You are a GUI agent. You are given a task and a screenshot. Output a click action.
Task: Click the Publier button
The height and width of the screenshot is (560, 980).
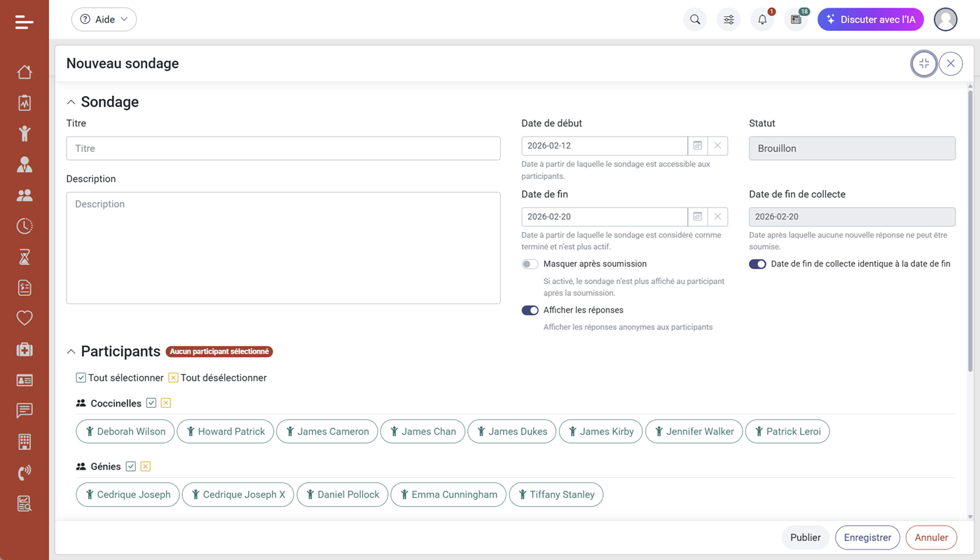pyautogui.click(x=805, y=538)
